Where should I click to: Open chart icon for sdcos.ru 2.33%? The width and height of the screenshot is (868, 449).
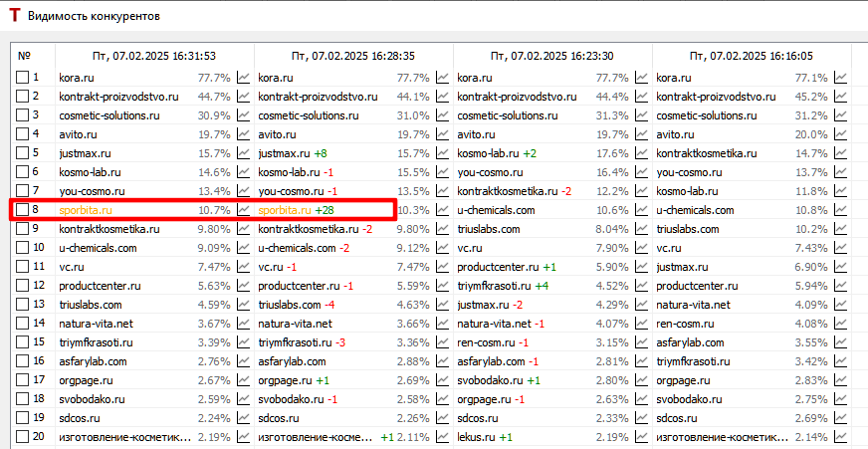(x=642, y=417)
